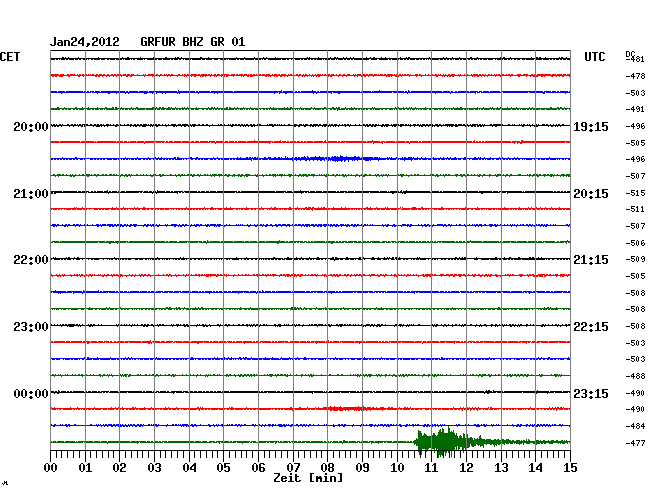Click the BHZ channel label in the title

coord(193,42)
